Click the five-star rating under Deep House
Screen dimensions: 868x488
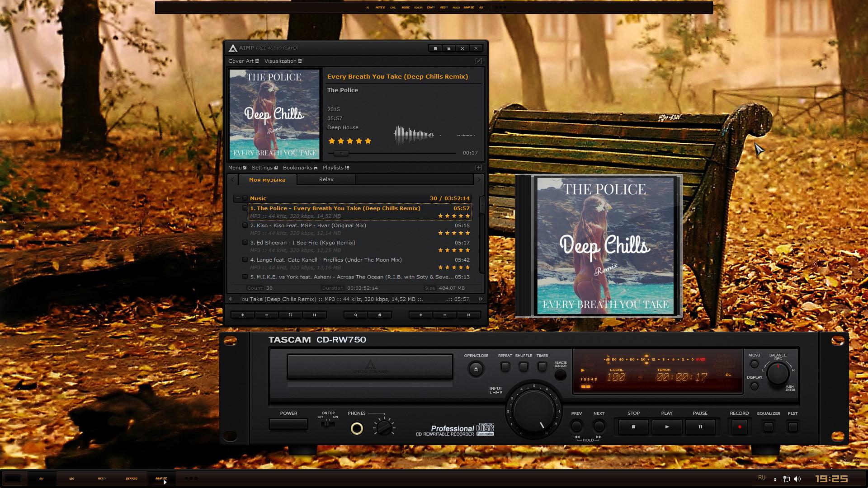[x=349, y=141]
